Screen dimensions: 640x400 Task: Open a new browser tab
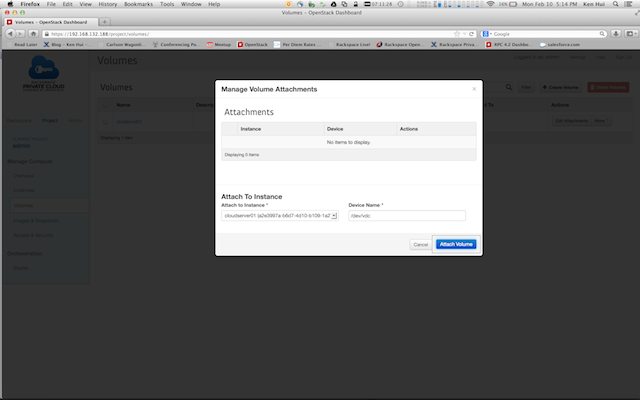pos(106,21)
